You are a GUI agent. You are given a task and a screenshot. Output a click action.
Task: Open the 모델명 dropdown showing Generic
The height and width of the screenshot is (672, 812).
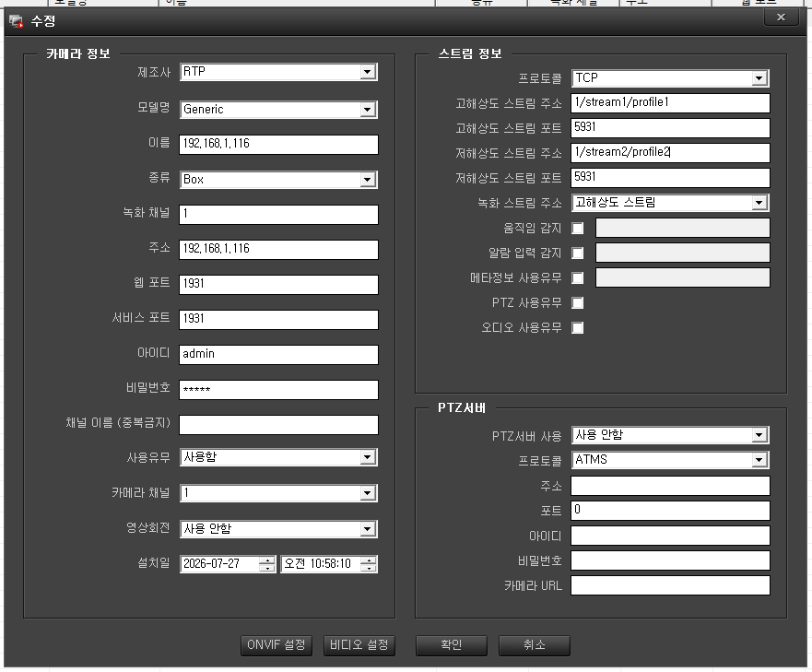(368, 110)
